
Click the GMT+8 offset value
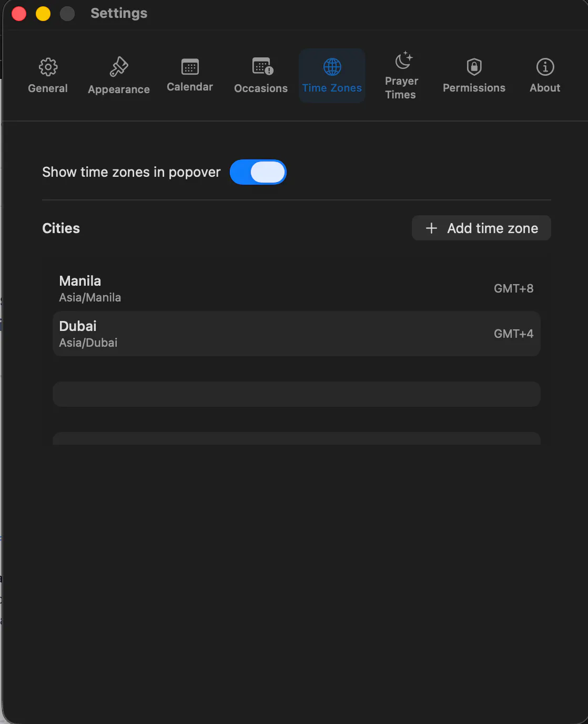513,288
